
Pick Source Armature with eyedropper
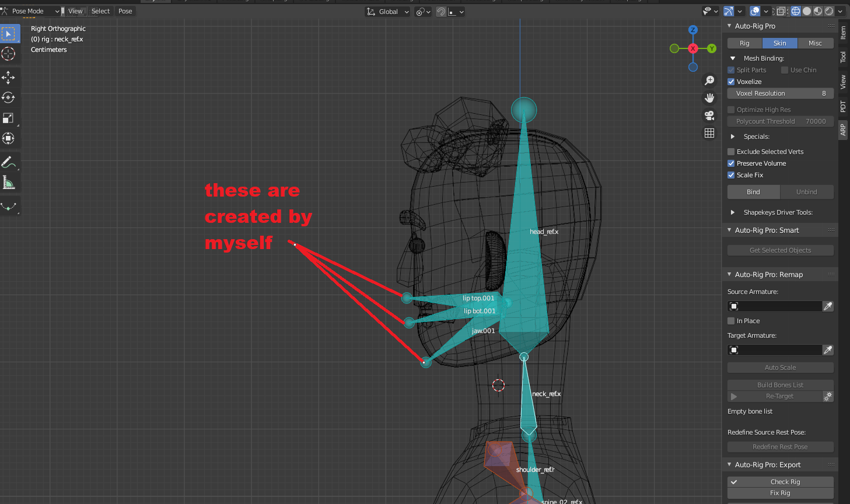[828, 306]
